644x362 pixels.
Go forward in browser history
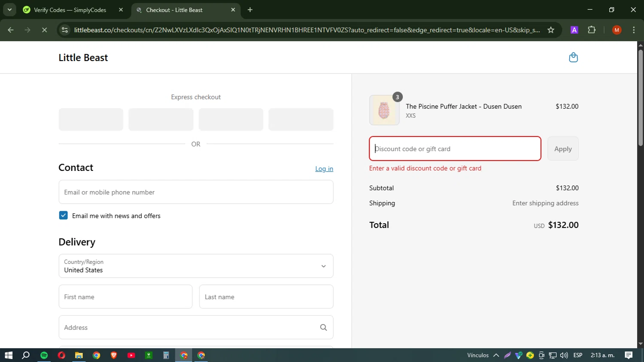[27, 30]
